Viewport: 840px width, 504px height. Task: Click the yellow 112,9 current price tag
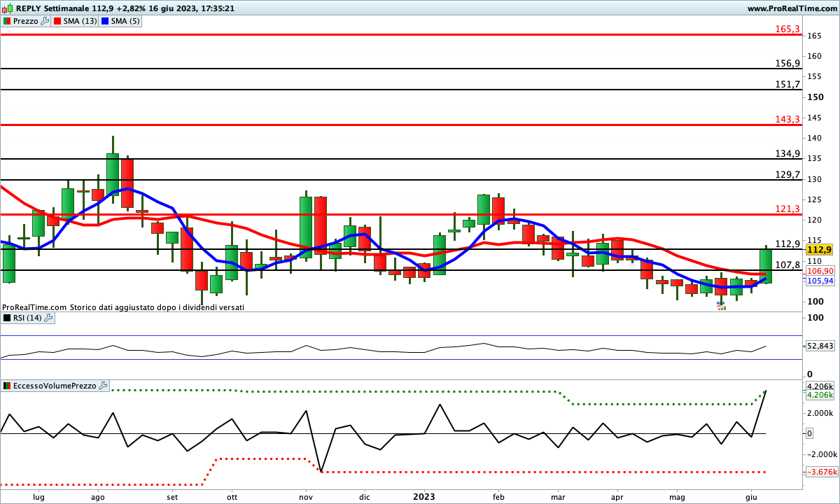(819, 249)
